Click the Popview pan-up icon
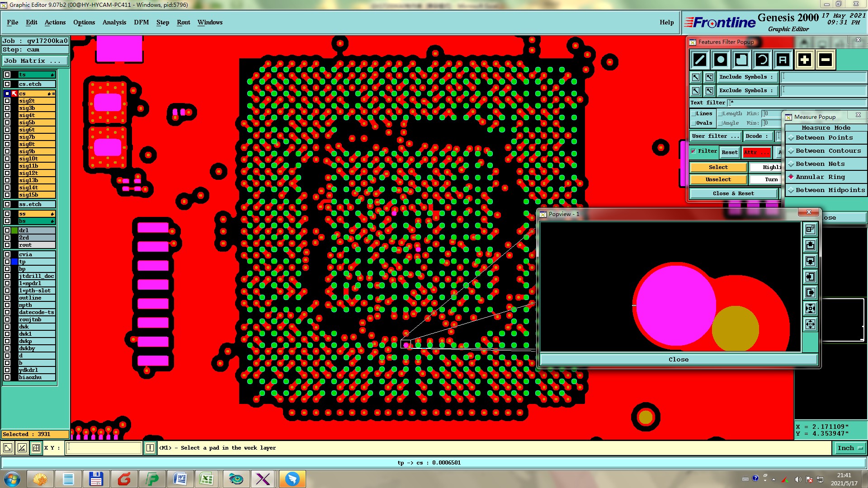The width and height of the screenshot is (868, 488). tap(810, 245)
